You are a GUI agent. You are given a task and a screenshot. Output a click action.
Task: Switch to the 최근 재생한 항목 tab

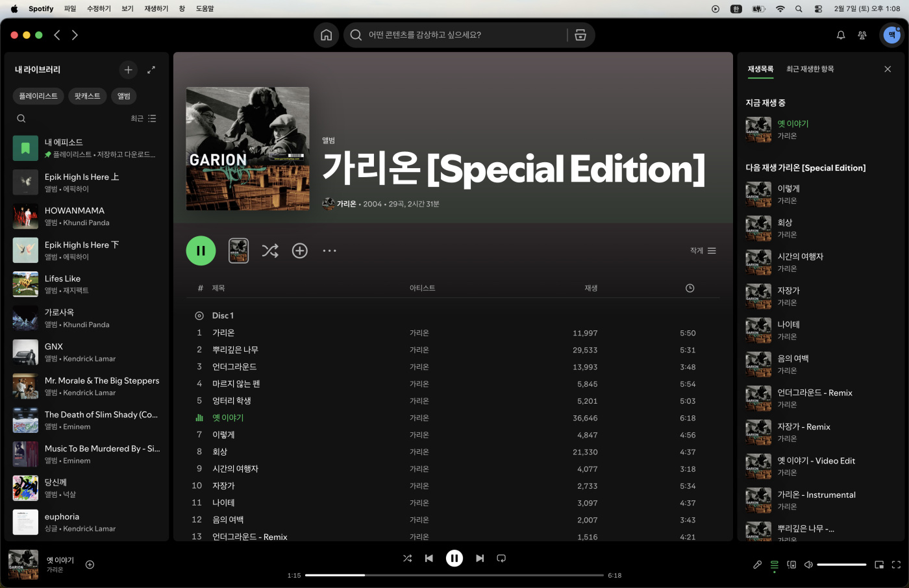810,69
